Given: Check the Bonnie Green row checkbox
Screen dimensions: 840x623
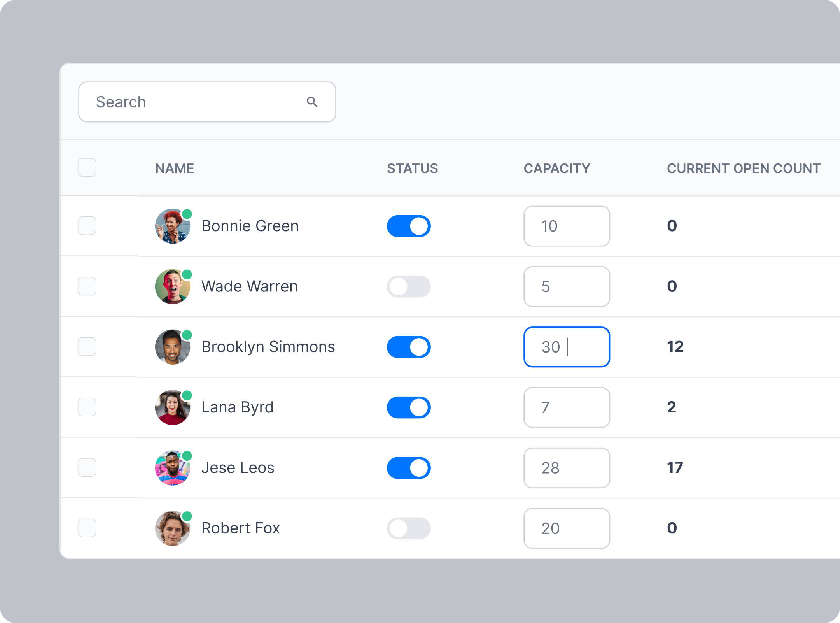Looking at the screenshot, I should (x=87, y=226).
